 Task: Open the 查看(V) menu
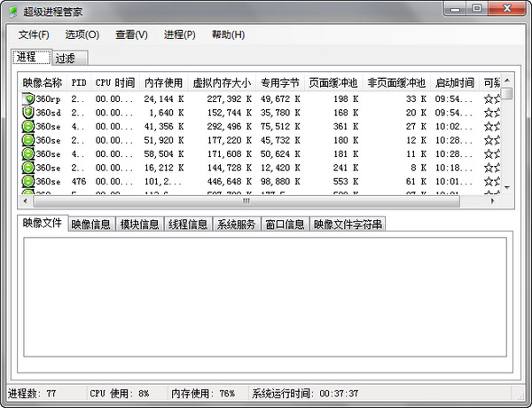pos(131,35)
